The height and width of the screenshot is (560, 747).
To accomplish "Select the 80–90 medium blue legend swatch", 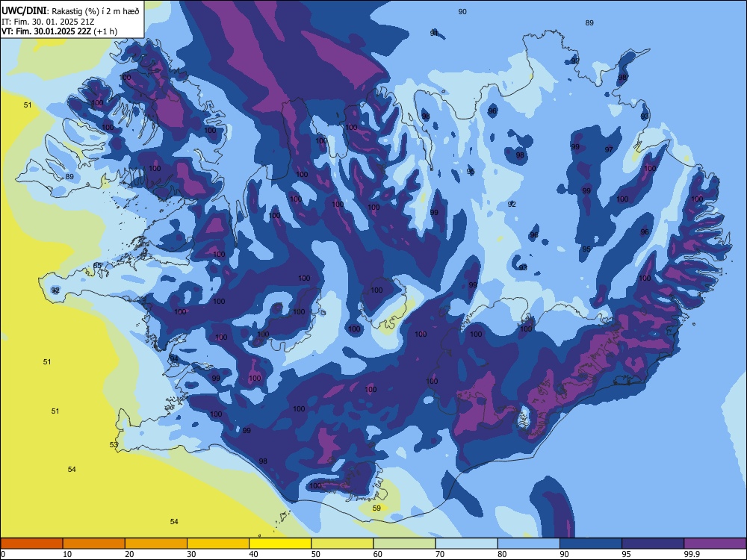I will [x=528, y=544].
